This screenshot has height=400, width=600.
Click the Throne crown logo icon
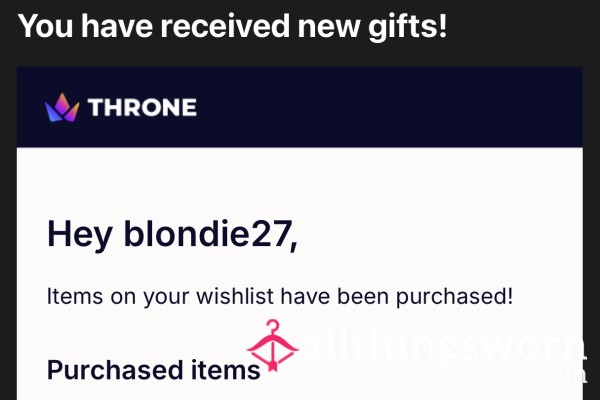coord(62,108)
